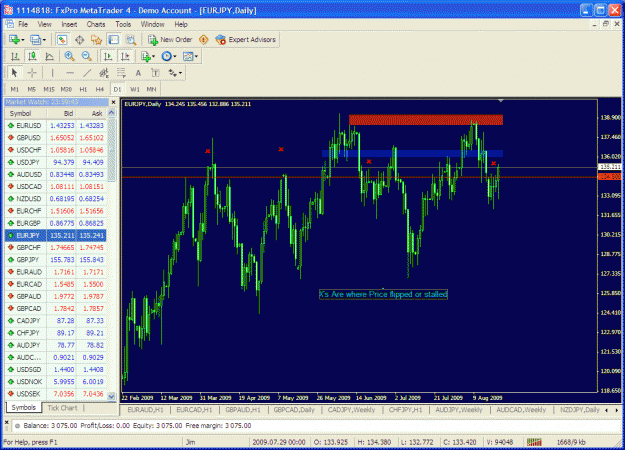
Task: Switch chart to Line Chart type
Action: 49,56
